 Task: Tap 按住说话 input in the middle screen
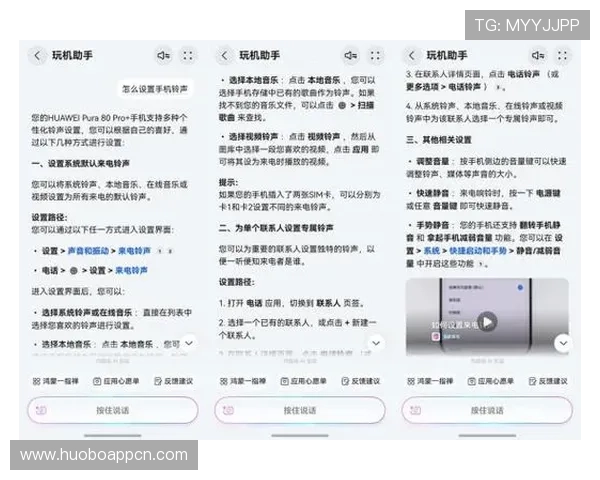[x=300, y=410]
